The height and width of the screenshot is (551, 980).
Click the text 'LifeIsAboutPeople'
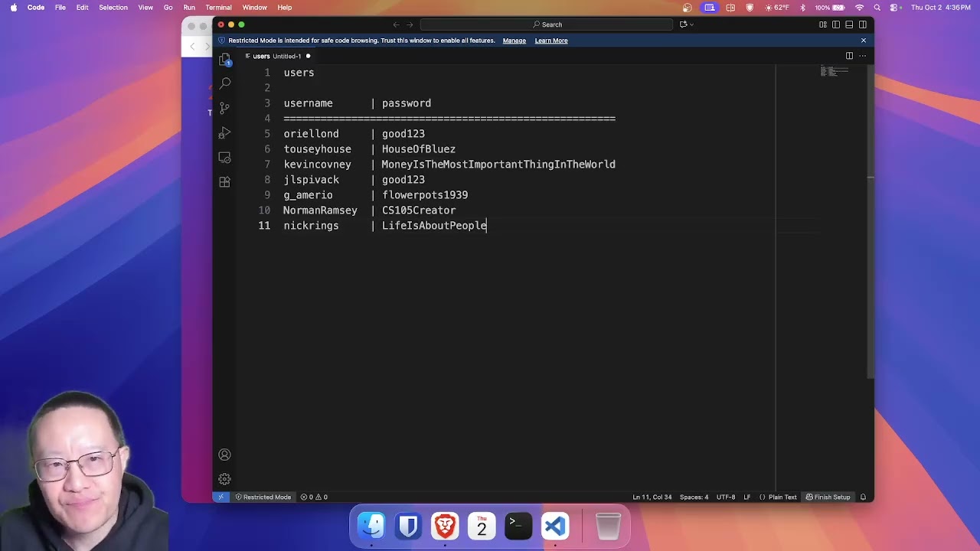(434, 226)
